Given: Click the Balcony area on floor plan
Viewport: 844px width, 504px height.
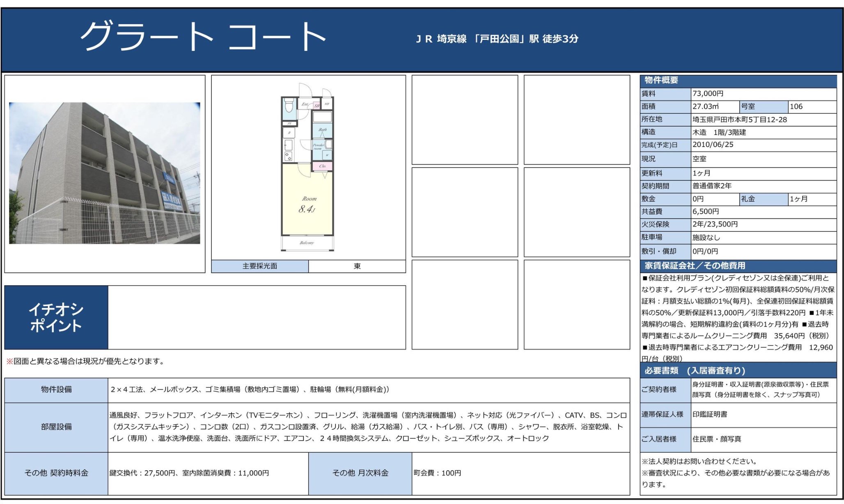Looking at the screenshot, I should click(x=308, y=243).
